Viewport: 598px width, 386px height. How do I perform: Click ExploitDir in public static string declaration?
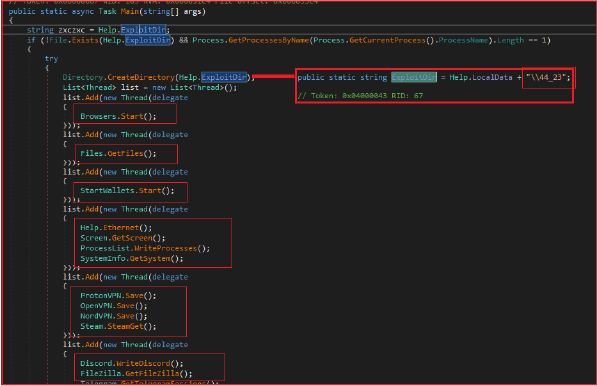(x=414, y=77)
